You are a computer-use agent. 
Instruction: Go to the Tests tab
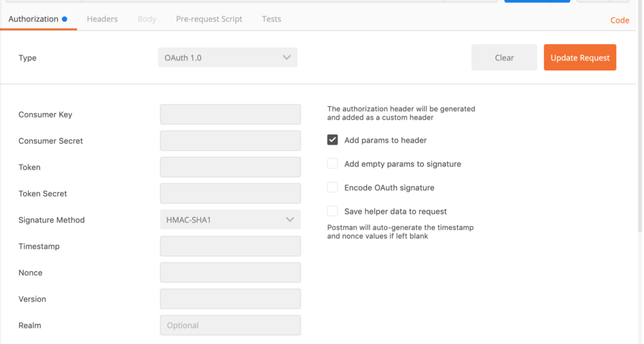click(272, 19)
